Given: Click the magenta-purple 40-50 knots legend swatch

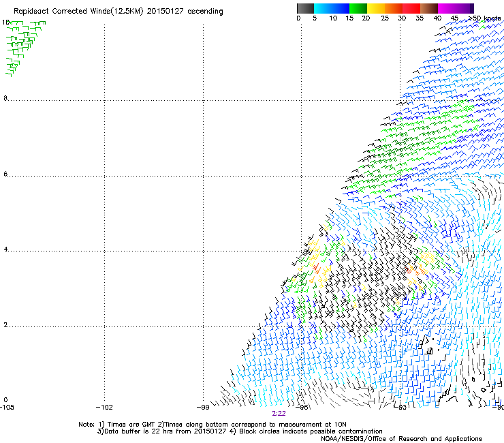Looking at the screenshot, I should click(x=456, y=8).
